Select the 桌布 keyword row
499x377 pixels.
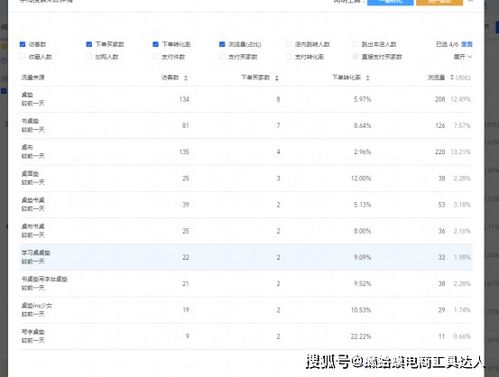tap(246, 152)
